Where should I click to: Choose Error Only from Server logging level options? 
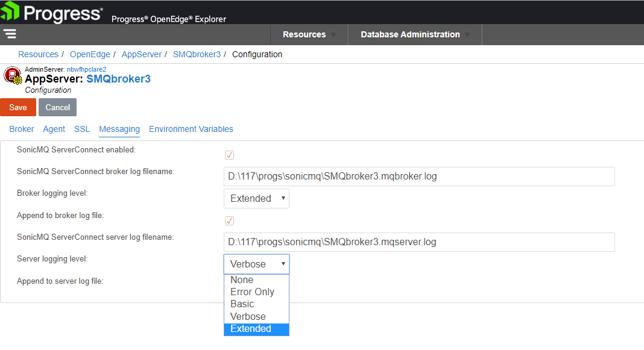(252, 292)
